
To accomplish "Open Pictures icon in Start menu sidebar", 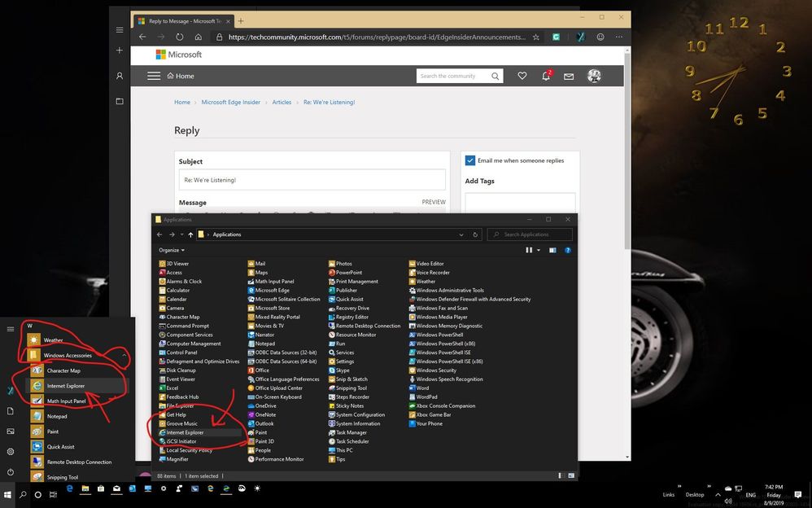I will [11, 431].
